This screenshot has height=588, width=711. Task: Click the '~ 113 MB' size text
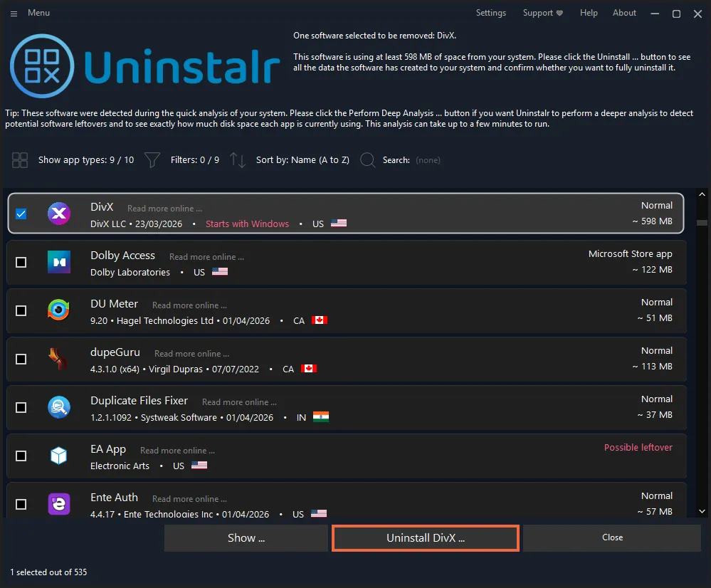point(652,366)
